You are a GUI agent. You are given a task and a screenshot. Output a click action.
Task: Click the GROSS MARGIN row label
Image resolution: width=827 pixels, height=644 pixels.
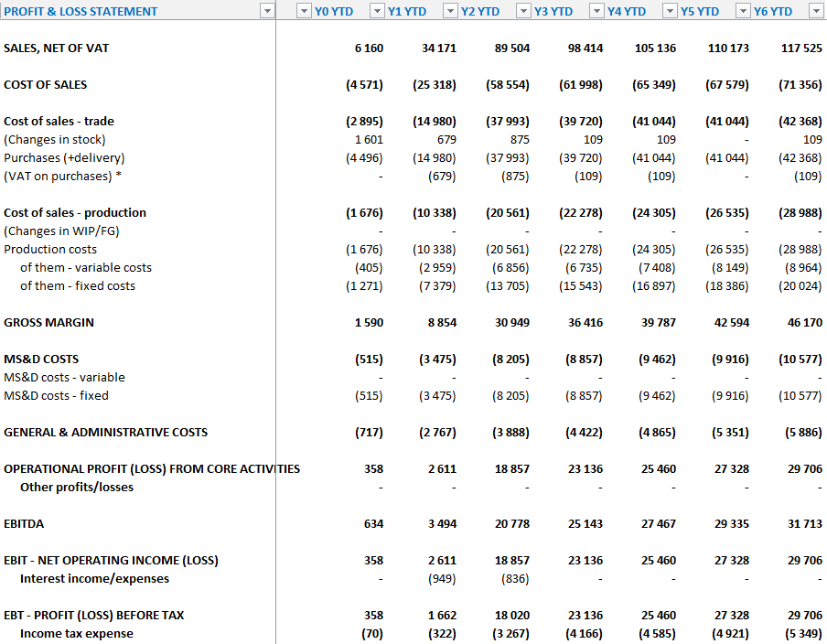[x=48, y=322]
